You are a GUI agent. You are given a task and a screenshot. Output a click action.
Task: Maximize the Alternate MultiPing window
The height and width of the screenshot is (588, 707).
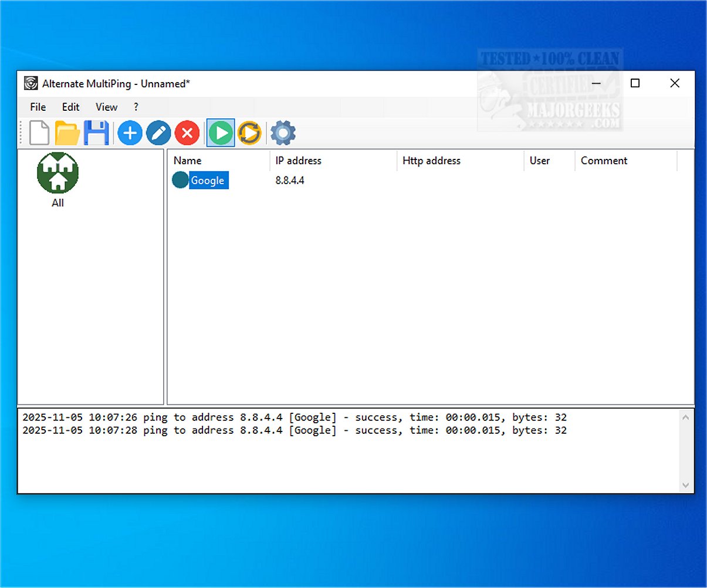pyautogui.click(x=635, y=83)
